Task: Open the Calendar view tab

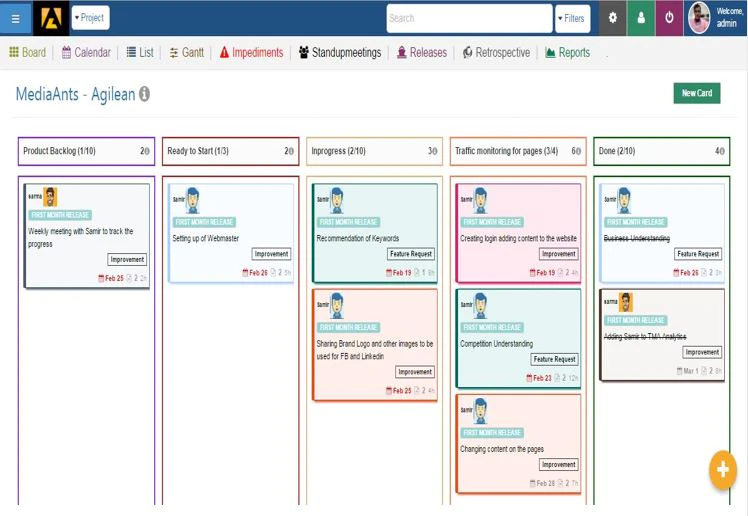Action: 86,52
